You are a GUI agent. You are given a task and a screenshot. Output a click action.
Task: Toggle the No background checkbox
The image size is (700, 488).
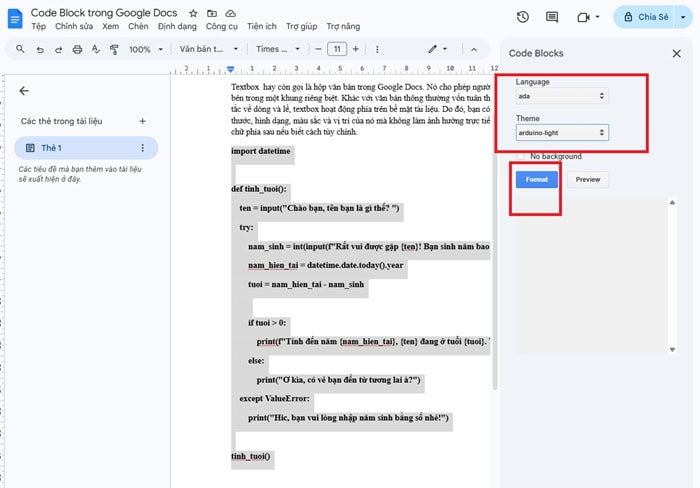coord(521,156)
